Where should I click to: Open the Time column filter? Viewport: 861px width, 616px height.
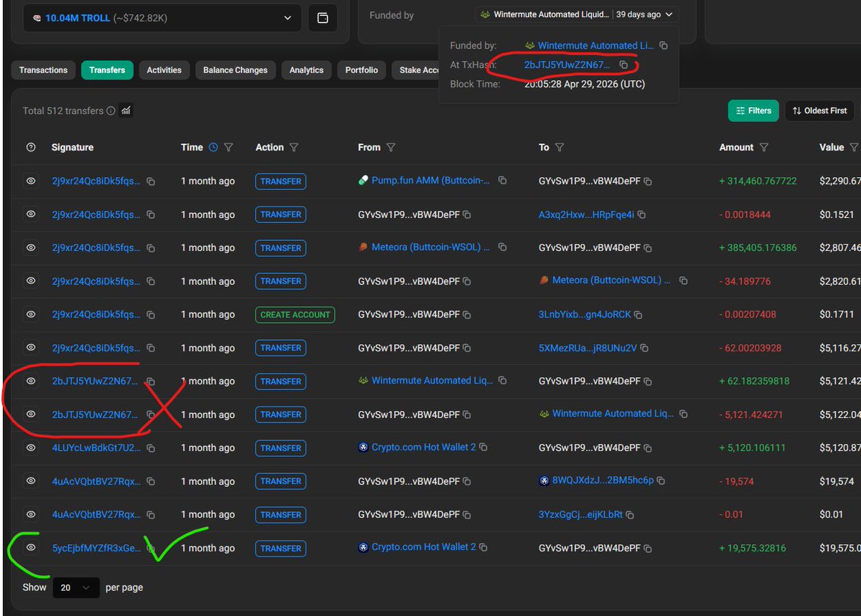(229, 147)
